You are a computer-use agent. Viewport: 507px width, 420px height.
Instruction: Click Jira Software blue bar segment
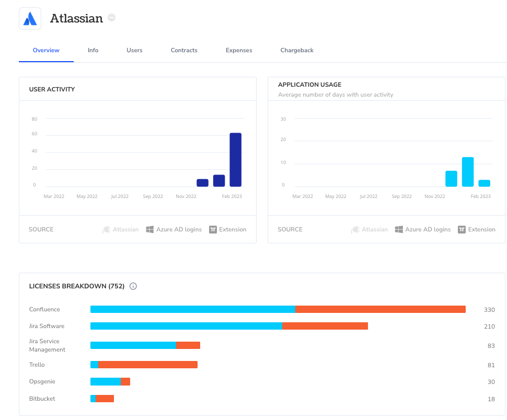186,326
